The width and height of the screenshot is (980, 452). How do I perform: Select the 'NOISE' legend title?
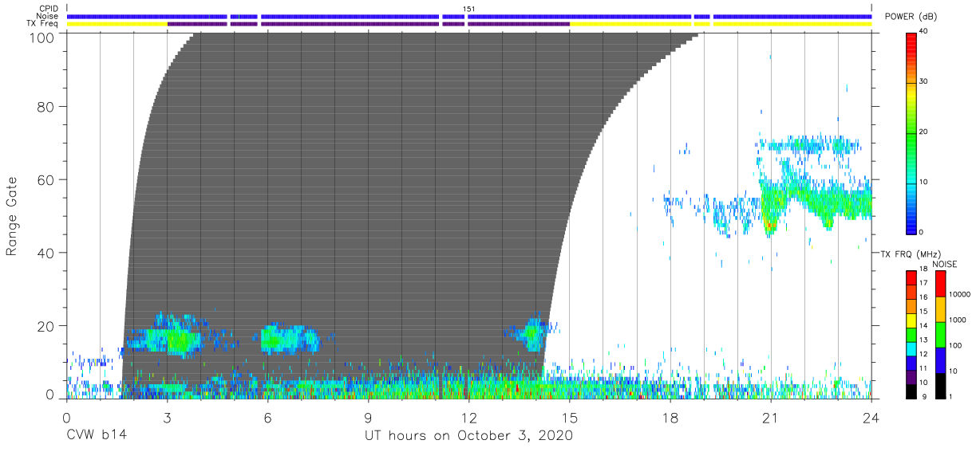pos(946,264)
